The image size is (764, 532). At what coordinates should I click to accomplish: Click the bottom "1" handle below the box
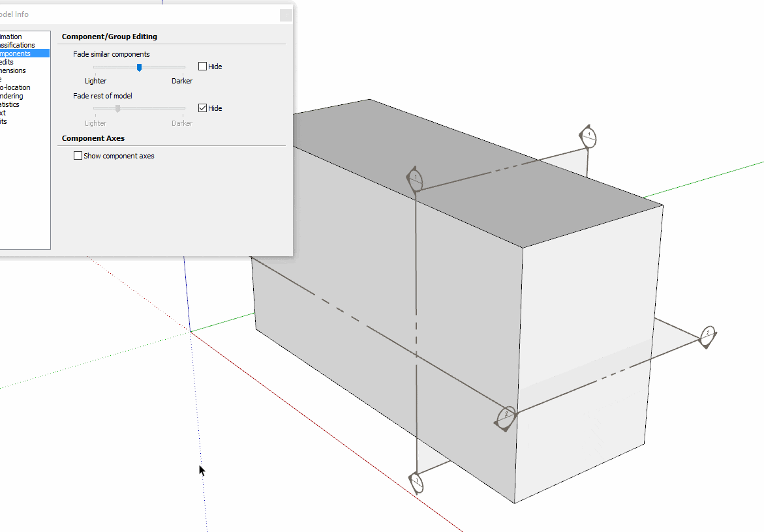pos(418,482)
